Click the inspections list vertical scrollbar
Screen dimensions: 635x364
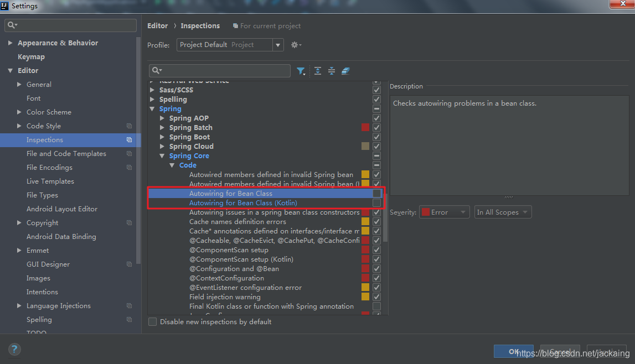coord(385,217)
